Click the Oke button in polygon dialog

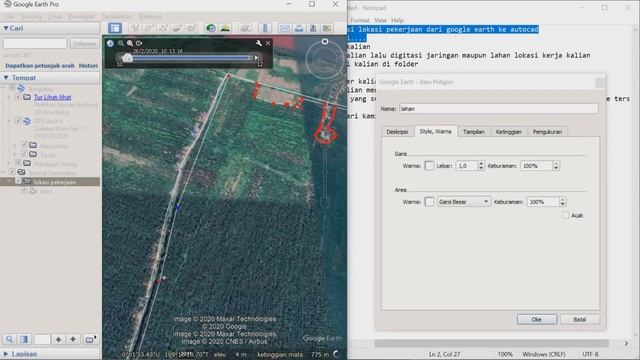(x=537, y=319)
